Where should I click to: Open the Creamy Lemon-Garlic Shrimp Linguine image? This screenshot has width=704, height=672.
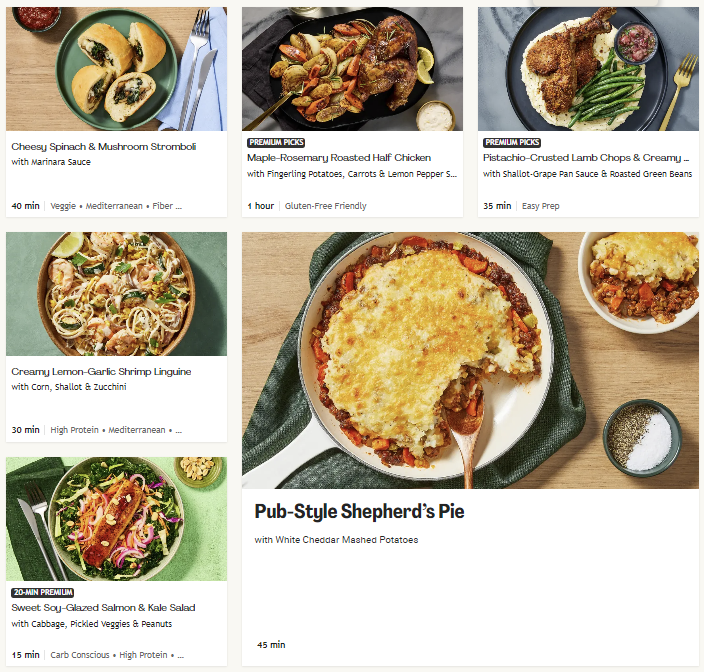(x=116, y=294)
